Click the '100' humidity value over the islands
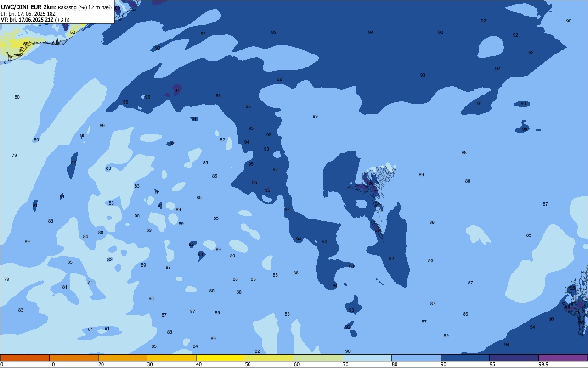Image resolution: width=588 pixels, height=368 pixels. pos(370,184)
